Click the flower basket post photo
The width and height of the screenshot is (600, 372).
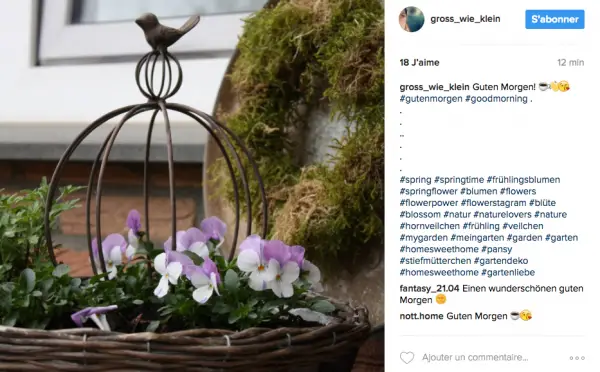pos(192,186)
